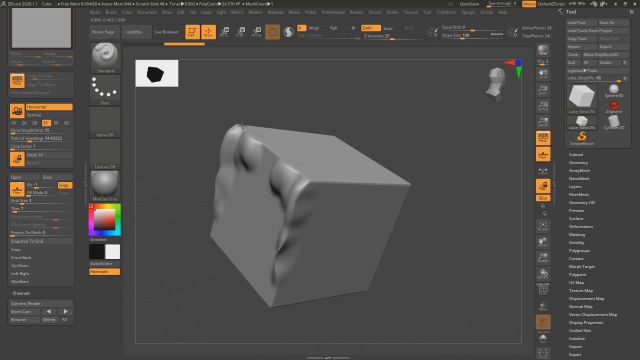Open the Dots stroke selector
Image resolution: width=640 pixels, height=360 pixels.
[105, 89]
